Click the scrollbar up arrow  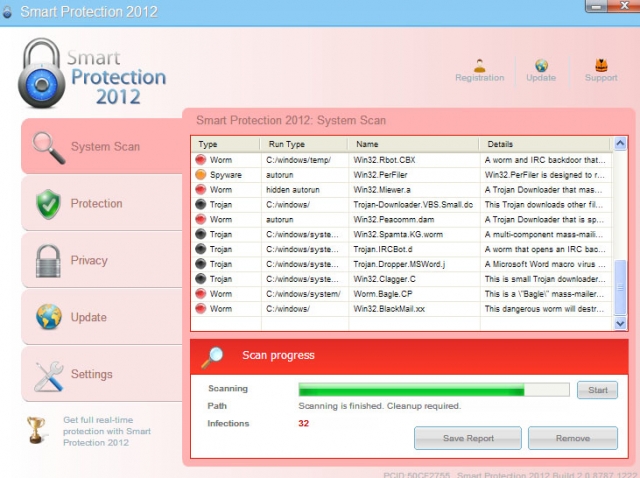[620, 143]
